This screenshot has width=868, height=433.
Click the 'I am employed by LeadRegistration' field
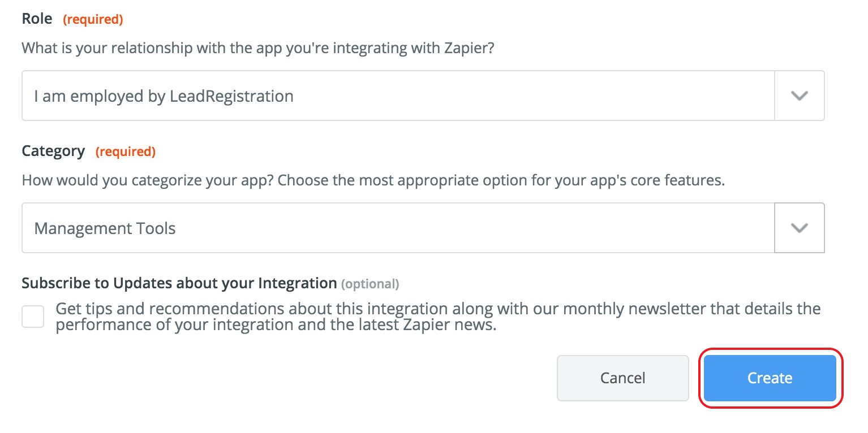point(397,96)
